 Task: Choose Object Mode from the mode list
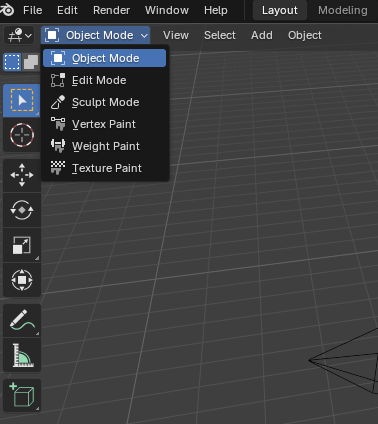tap(104, 58)
